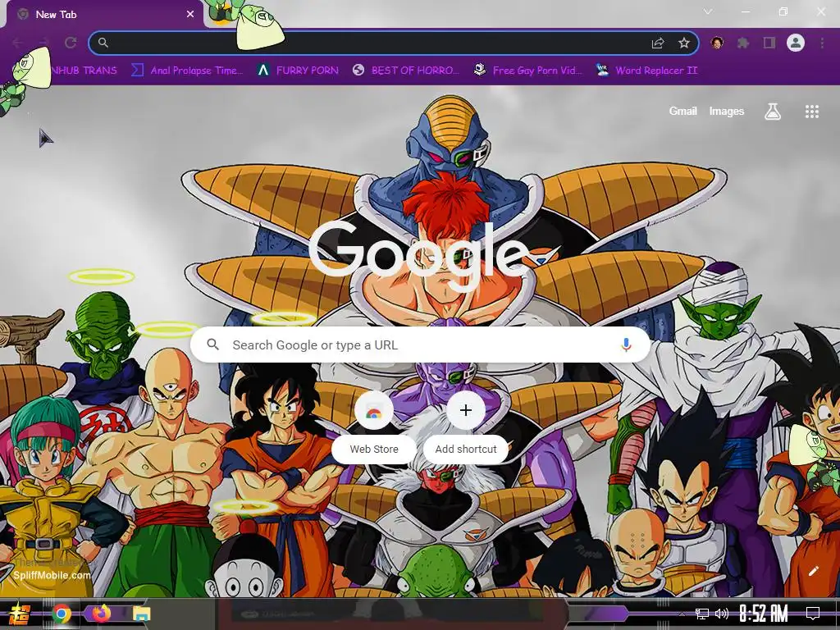The width and height of the screenshot is (840, 630).
Task: Show hidden system tray icons
Action: 682,614
